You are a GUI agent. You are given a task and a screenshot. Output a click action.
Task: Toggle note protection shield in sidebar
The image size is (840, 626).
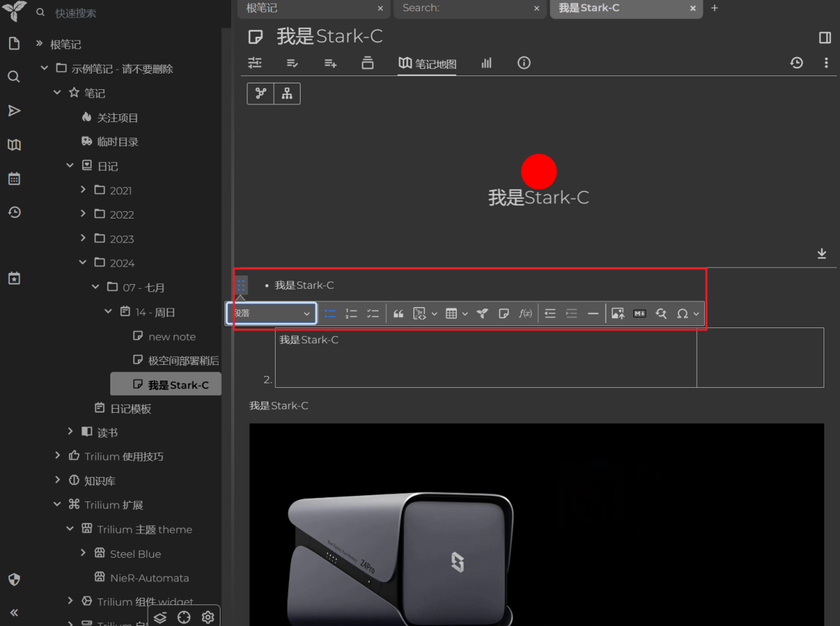point(14,579)
